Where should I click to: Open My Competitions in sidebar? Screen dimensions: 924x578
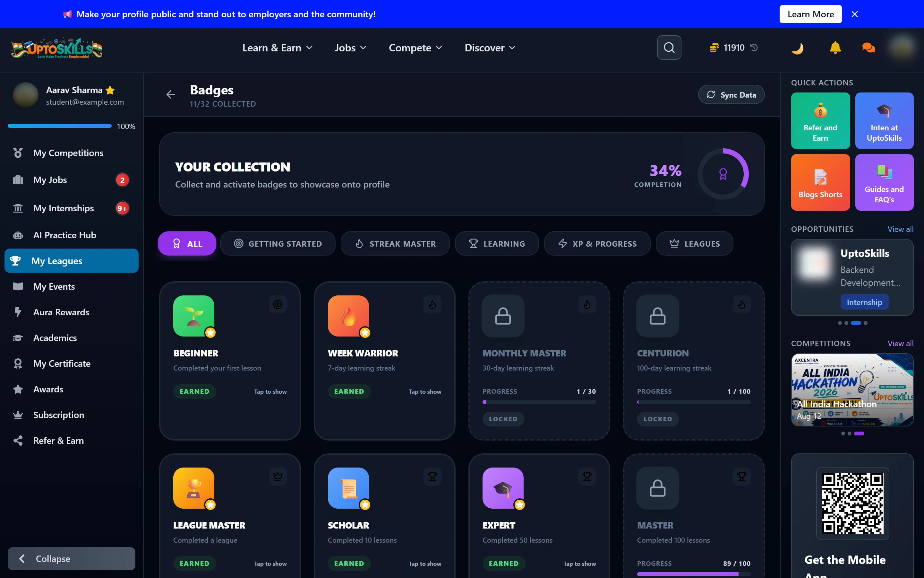[72, 153]
